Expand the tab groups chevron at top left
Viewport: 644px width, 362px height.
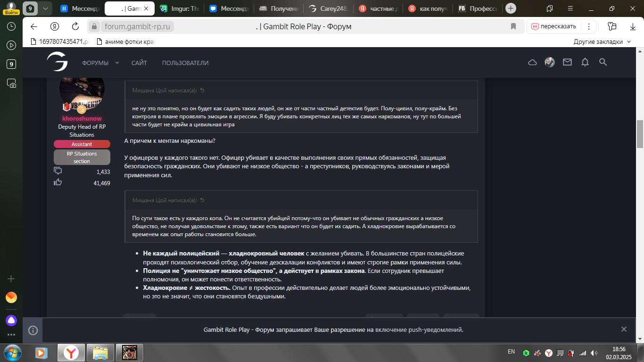(x=45, y=8)
